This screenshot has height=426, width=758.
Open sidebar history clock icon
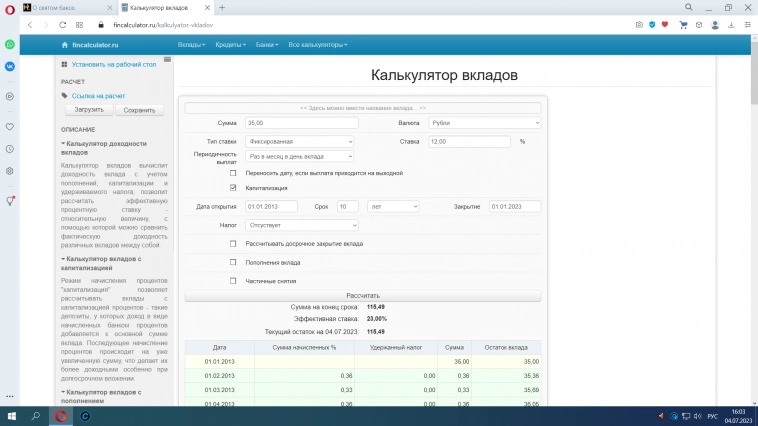click(x=10, y=149)
